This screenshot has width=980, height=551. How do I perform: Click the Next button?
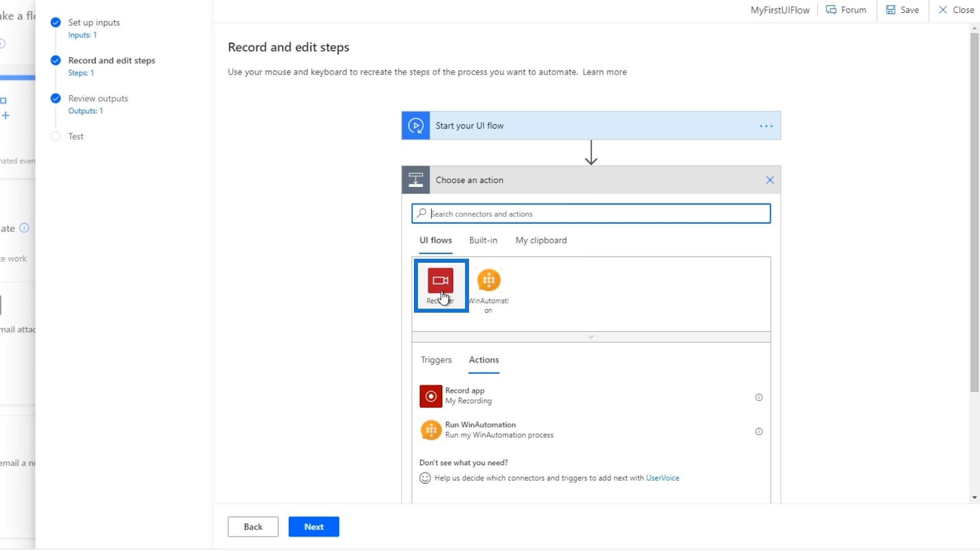(314, 527)
